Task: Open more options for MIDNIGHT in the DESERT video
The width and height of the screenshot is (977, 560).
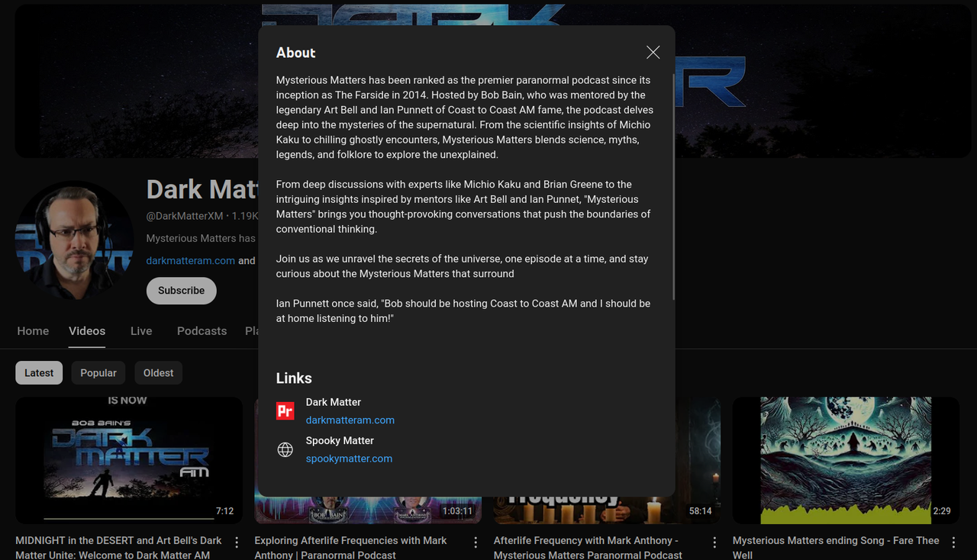Action: coord(237,542)
